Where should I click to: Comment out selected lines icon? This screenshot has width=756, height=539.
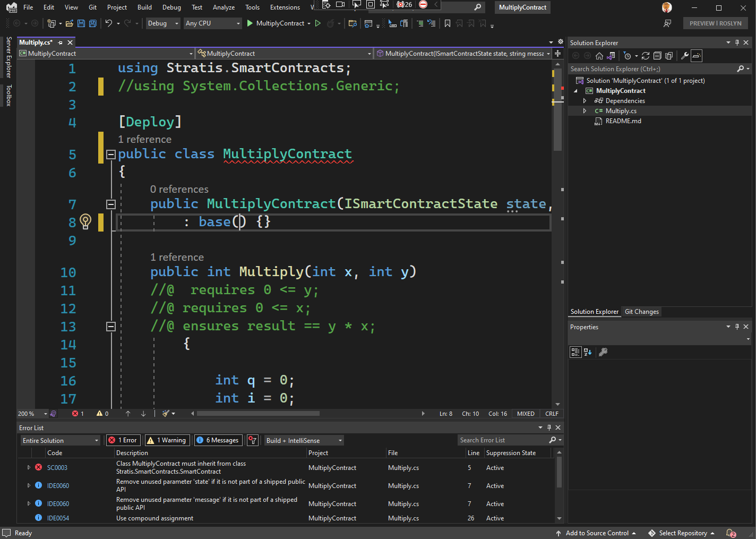420,23
